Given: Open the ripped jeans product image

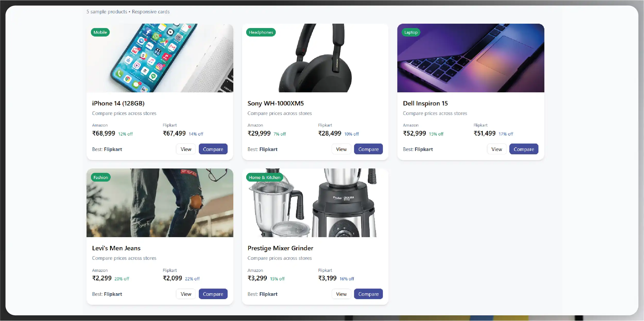Looking at the screenshot, I should click(x=160, y=203).
